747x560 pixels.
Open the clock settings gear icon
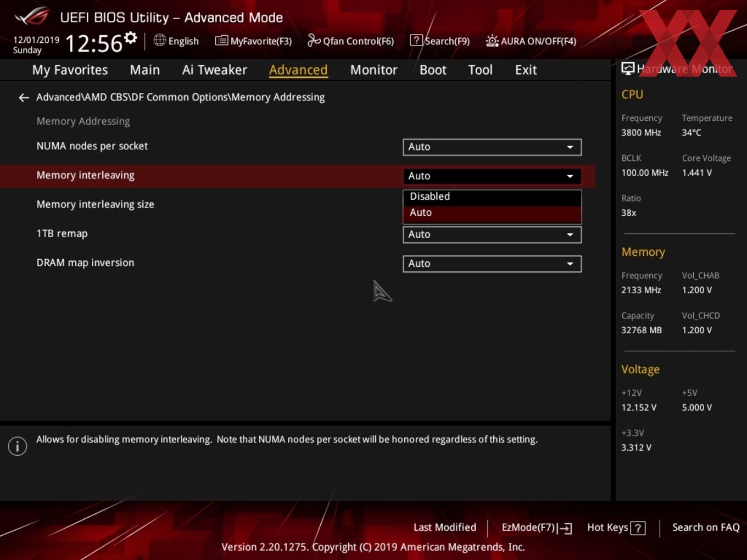(130, 38)
